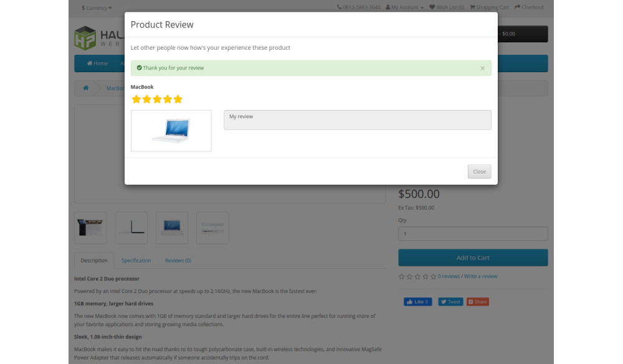Click the Add to Cart button
623x364 pixels.
pos(473,258)
